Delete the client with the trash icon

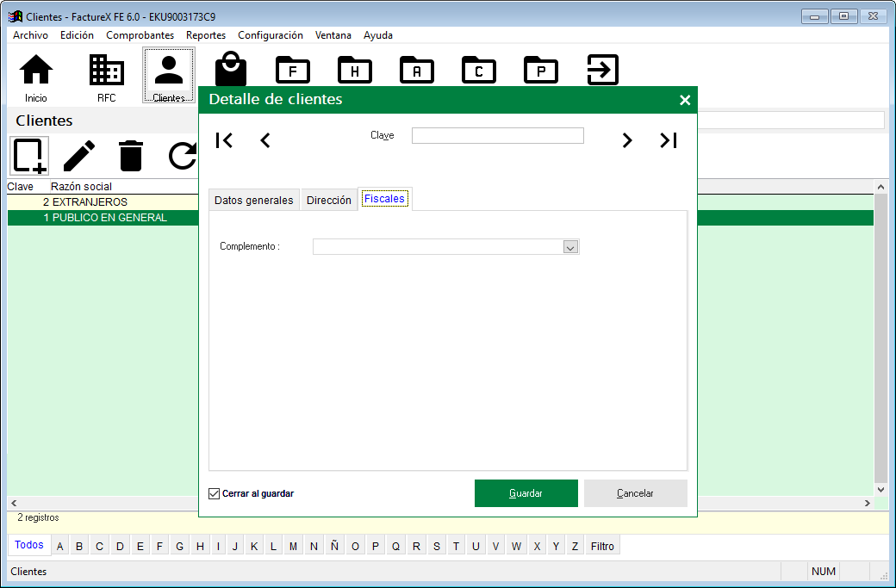[131, 156]
